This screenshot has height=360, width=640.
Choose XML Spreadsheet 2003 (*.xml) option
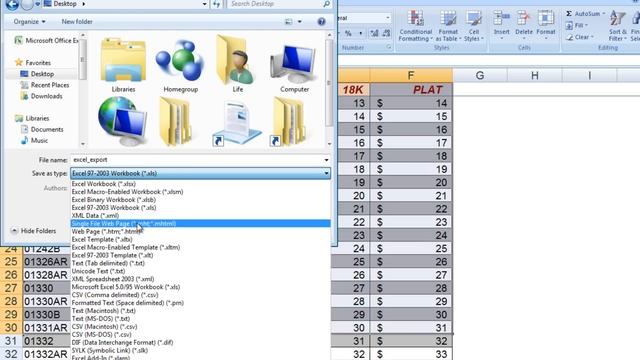click(x=200, y=279)
